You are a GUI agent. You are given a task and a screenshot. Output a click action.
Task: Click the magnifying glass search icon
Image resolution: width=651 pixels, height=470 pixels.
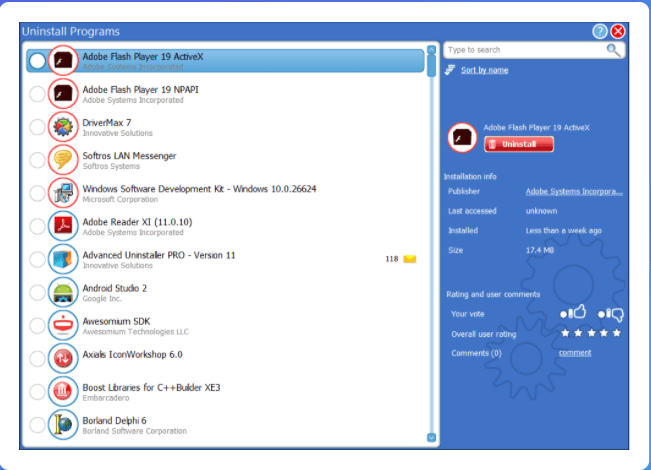click(613, 50)
